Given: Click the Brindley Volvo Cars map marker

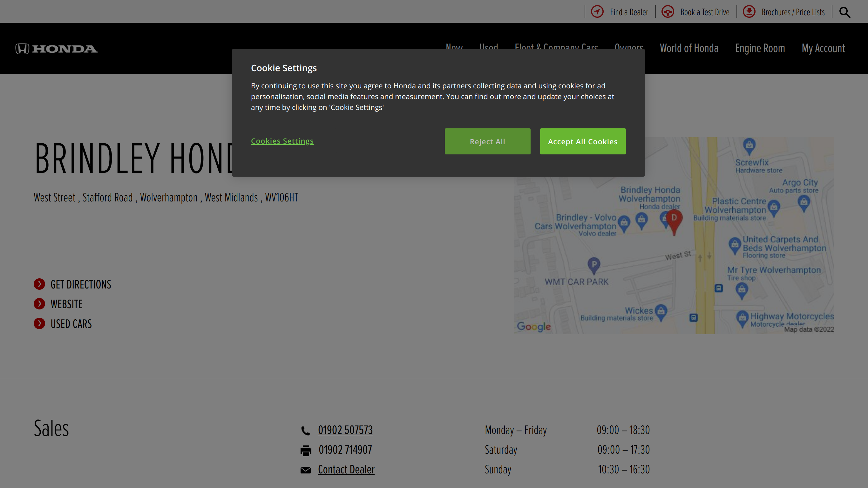Looking at the screenshot, I should (x=624, y=224).
